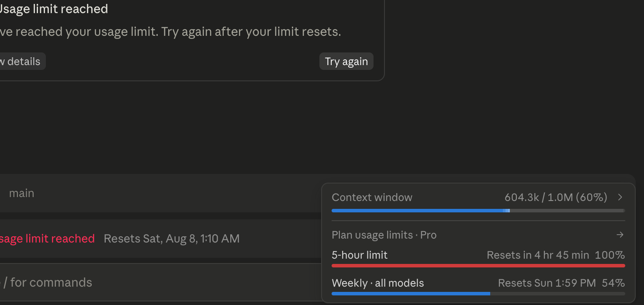
Task: Select the '5-hour limit' label
Action: coord(360,255)
